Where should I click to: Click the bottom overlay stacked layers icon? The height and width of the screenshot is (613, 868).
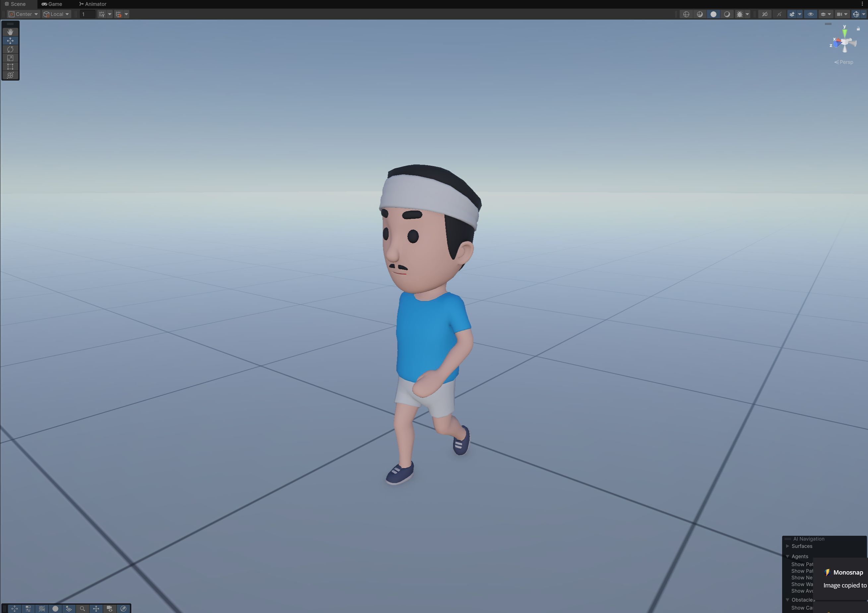tap(69, 608)
